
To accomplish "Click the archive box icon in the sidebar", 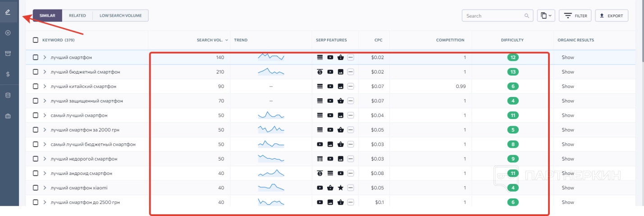I will pos(8,53).
